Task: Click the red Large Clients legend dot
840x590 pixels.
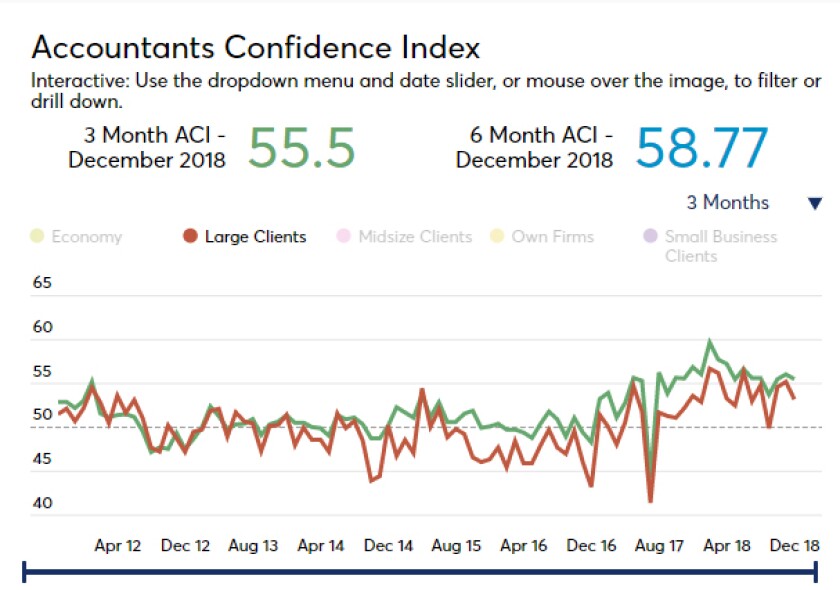Action: click(x=190, y=236)
